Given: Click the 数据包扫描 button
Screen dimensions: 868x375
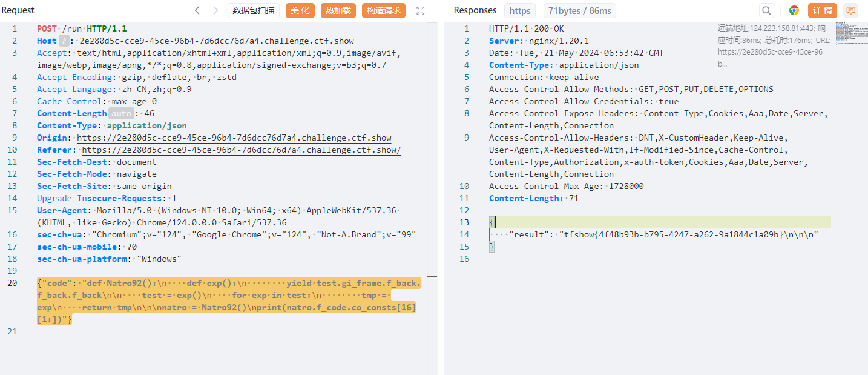Looking at the screenshot, I should [254, 10].
